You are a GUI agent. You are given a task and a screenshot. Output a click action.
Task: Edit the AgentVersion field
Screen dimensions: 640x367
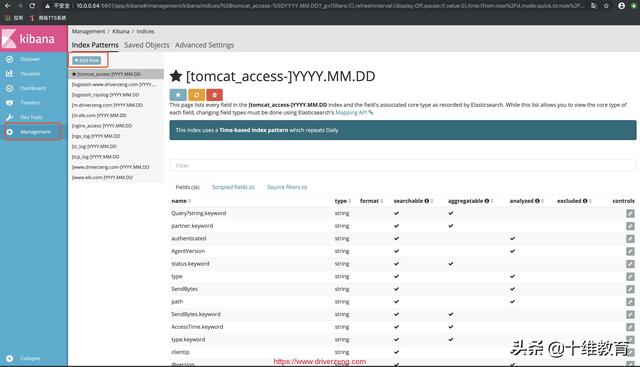(630, 251)
